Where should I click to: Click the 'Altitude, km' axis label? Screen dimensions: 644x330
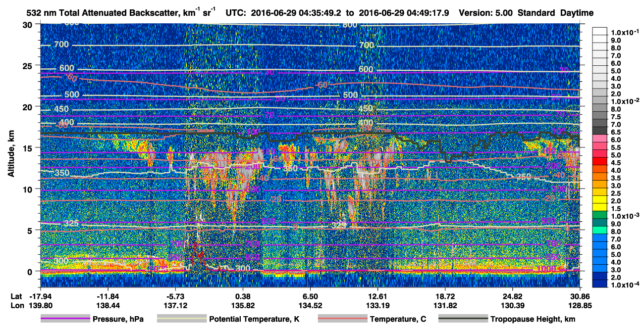tap(10, 154)
